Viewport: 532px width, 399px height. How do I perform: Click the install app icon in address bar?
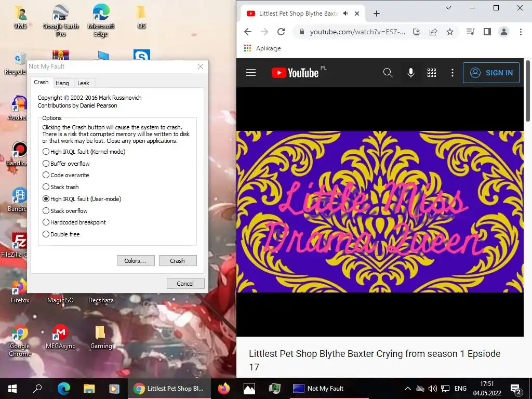pos(416,32)
